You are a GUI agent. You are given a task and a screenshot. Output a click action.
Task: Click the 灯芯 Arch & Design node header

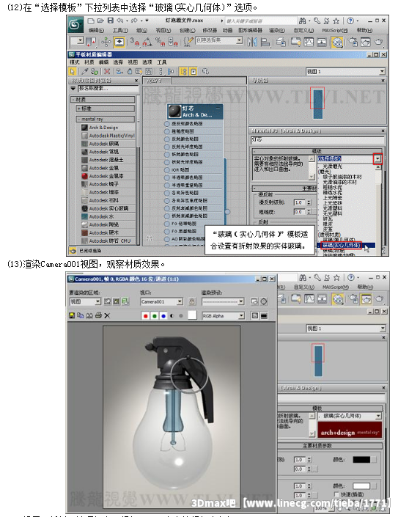tap(196, 111)
